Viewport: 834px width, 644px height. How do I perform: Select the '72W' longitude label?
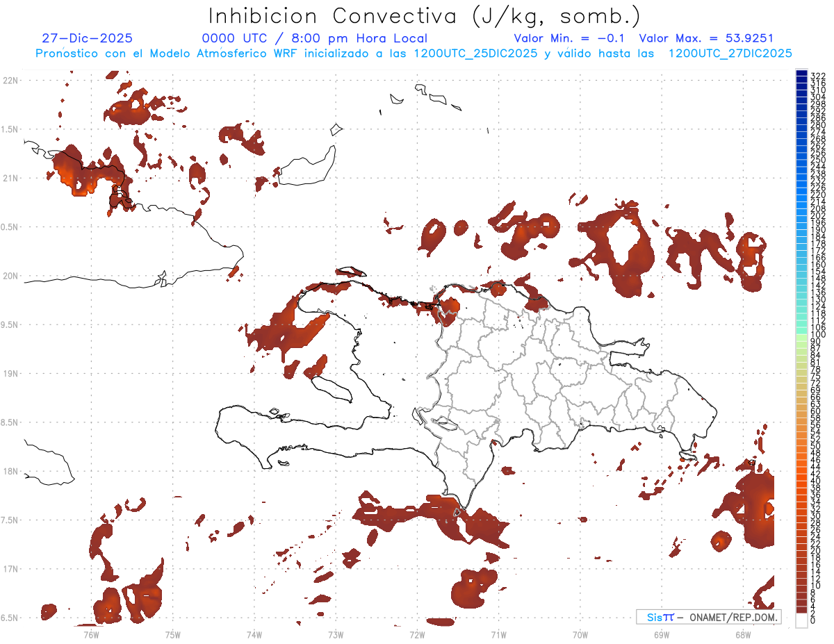tap(417, 634)
